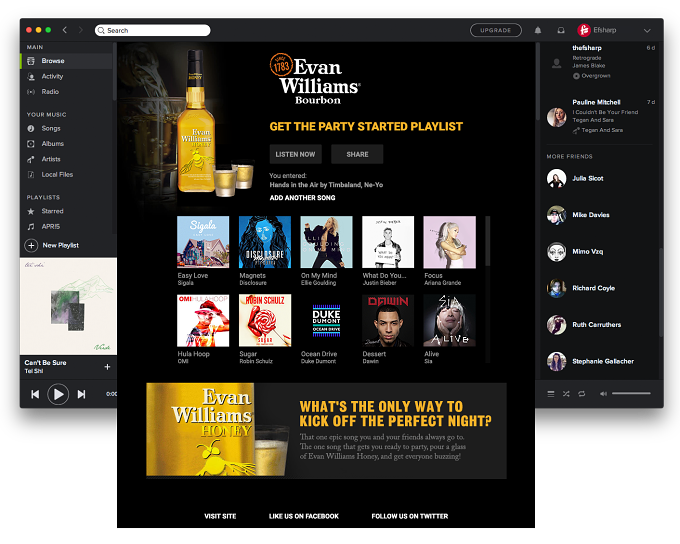
Task: Open Stephanie Gallacher's friend profile
Action: [x=603, y=361]
